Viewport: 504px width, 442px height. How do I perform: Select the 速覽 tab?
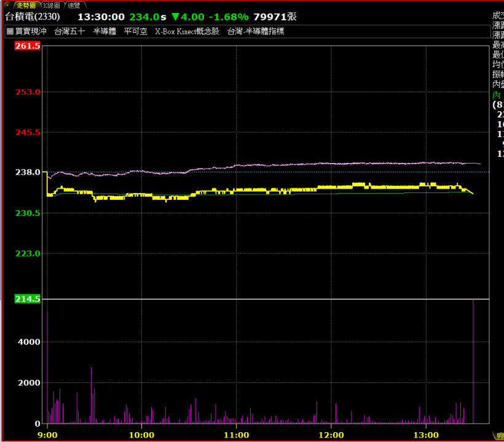74,5
